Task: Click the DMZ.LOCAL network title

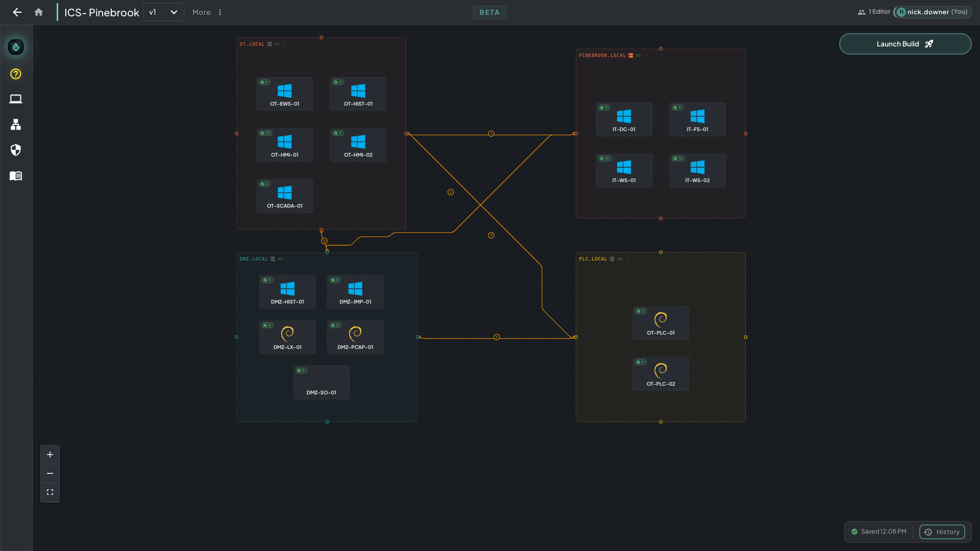Action: pyautogui.click(x=254, y=259)
